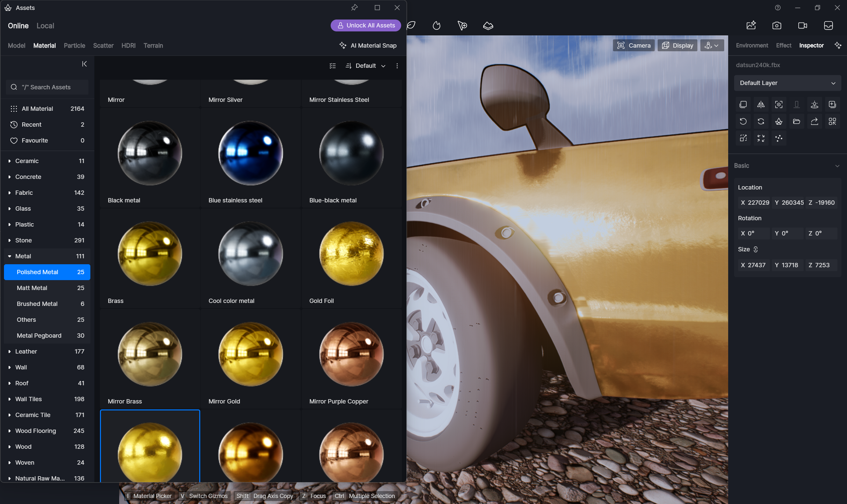Image resolution: width=847 pixels, height=504 pixels.
Task: Open the Default Layer dropdown
Action: [787, 83]
